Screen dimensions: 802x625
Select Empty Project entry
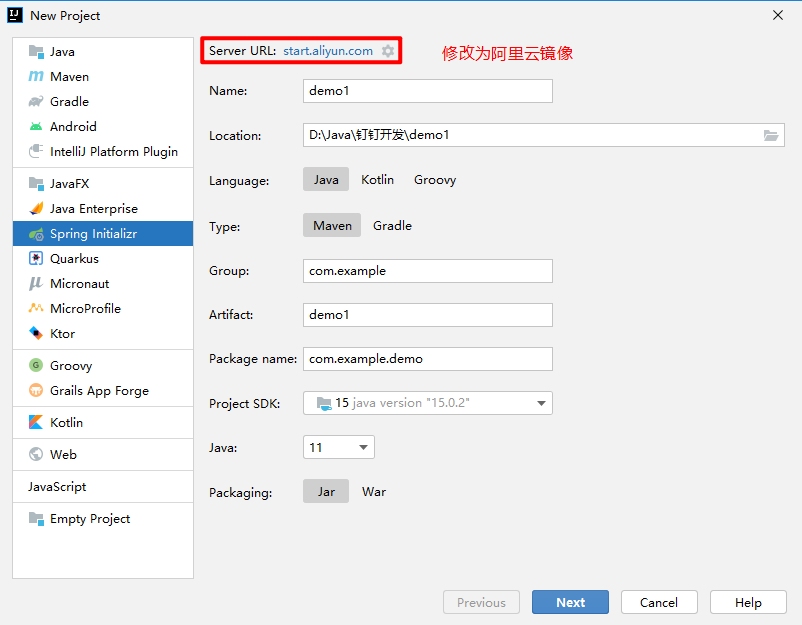(103, 519)
